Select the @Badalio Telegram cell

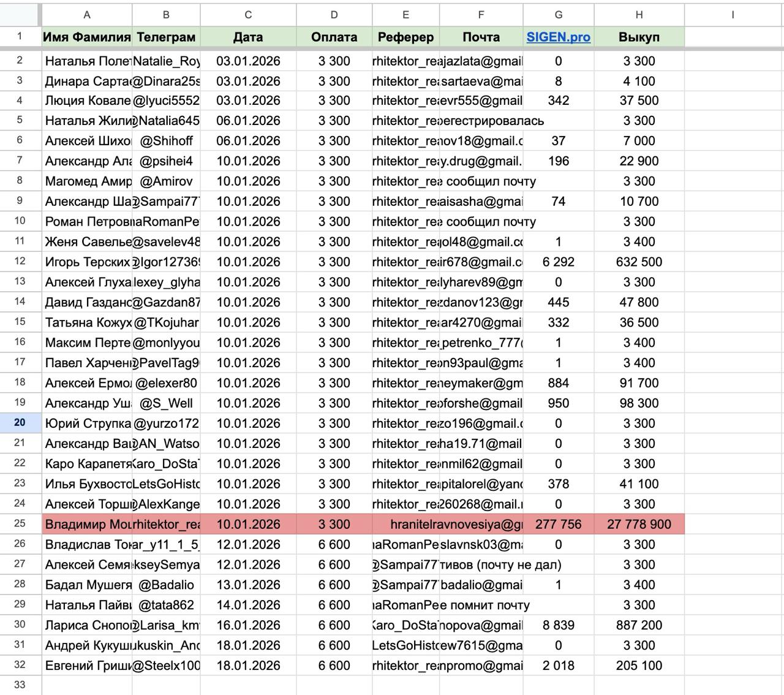pos(166,585)
